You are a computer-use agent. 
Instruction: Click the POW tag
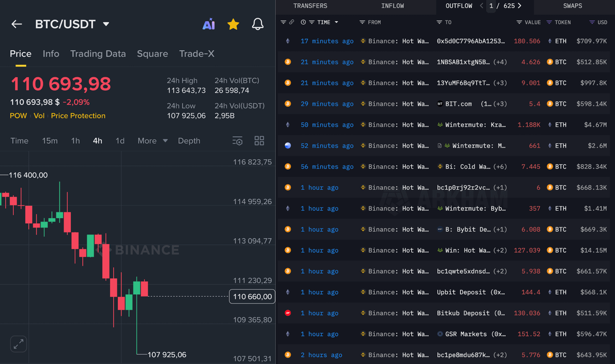pyautogui.click(x=18, y=116)
